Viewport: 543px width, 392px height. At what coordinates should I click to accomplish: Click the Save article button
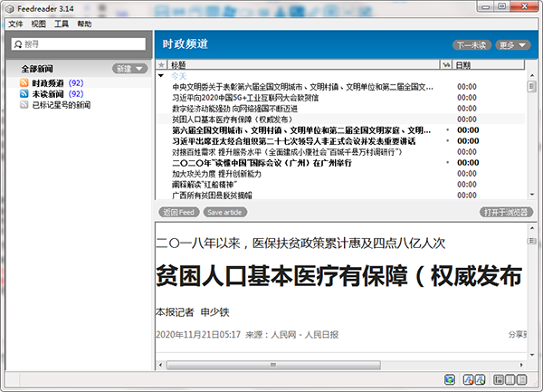pyautogui.click(x=224, y=212)
